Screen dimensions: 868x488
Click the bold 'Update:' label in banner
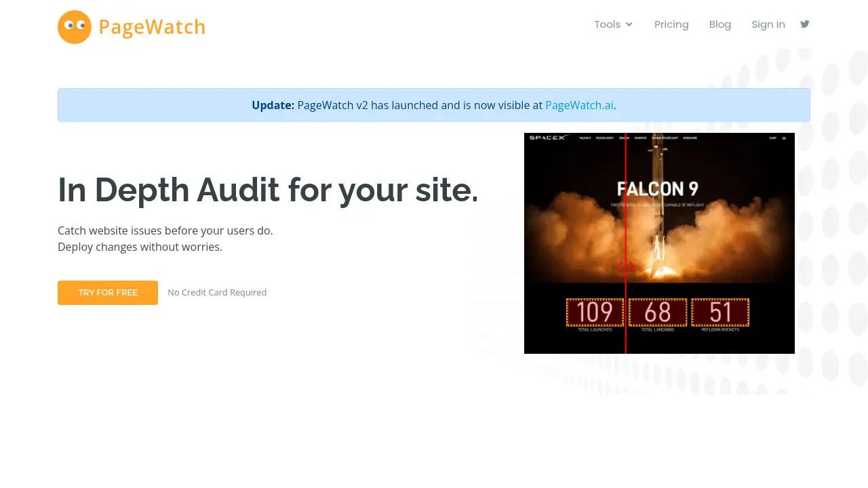[273, 105]
